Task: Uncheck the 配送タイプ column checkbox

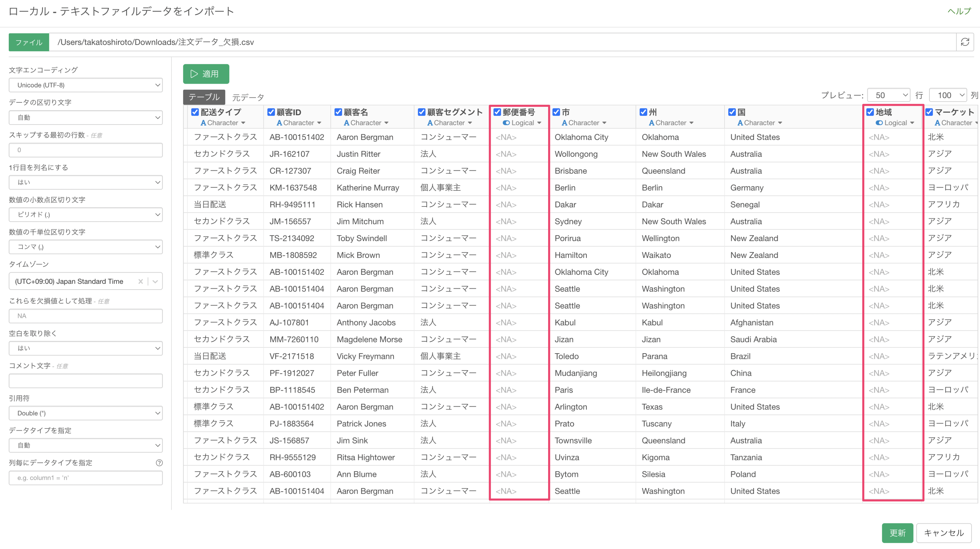Action: click(195, 112)
